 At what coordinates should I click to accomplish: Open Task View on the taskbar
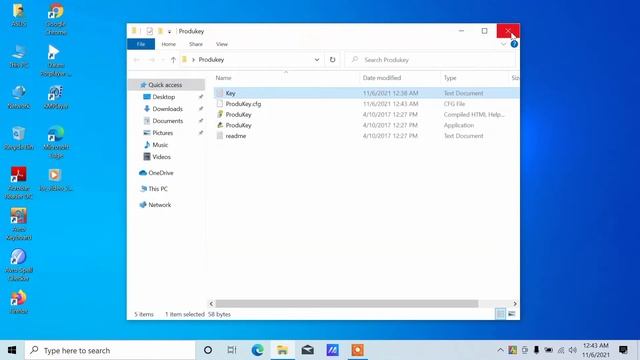[x=232, y=350]
